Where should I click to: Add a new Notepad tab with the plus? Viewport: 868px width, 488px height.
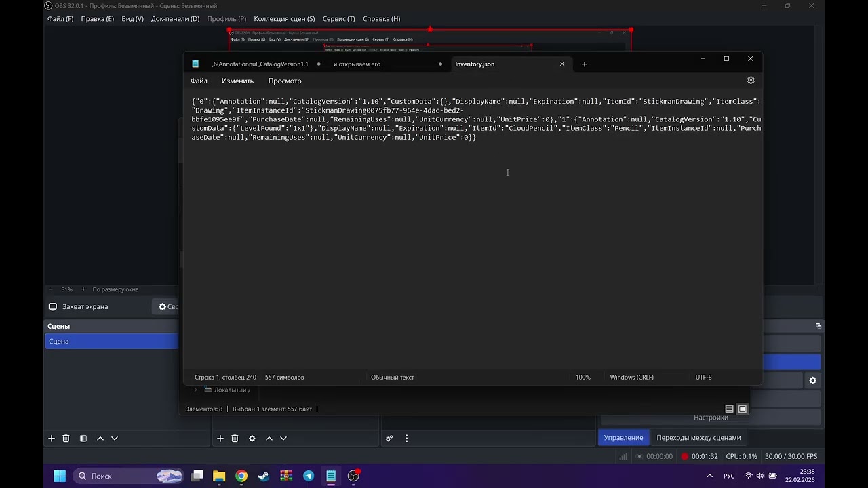[585, 64]
